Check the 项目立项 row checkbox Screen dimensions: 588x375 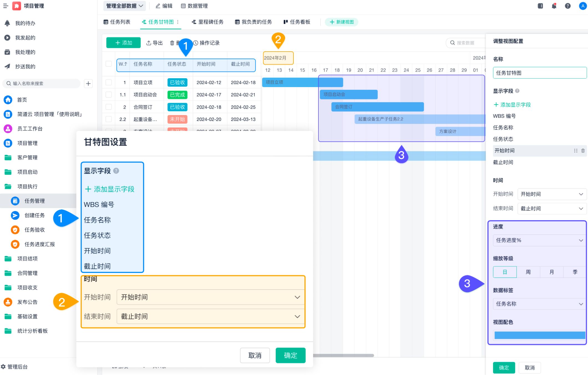(x=109, y=82)
